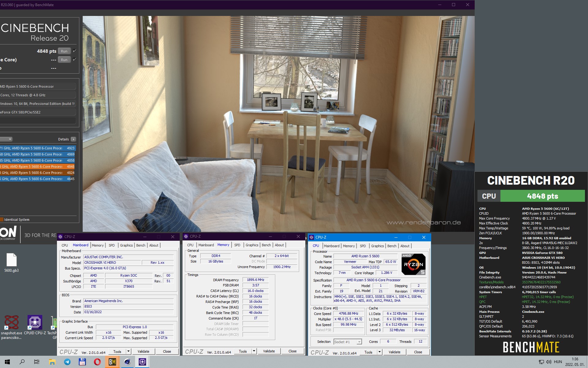Open CPUID CPU-Z desktop shortcut

(35, 325)
